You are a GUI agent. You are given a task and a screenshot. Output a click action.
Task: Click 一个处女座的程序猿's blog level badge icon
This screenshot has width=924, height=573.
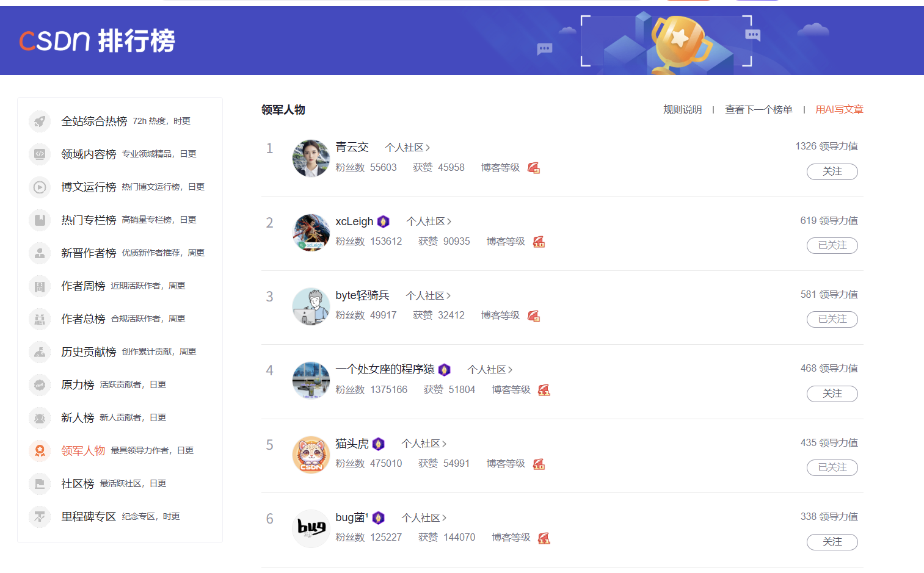(544, 390)
